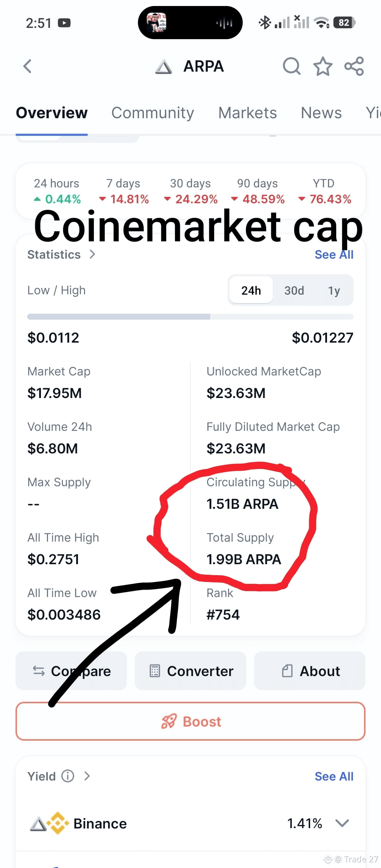Tap the Low/High price range bar
Viewport: 381px width, 868px height.
click(190, 317)
